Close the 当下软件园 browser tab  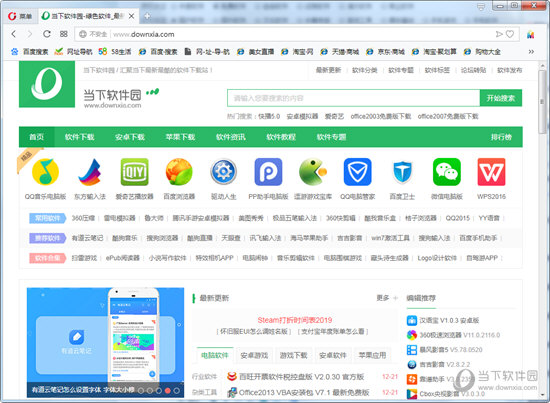pyautogui.click(x=132, y=16)
